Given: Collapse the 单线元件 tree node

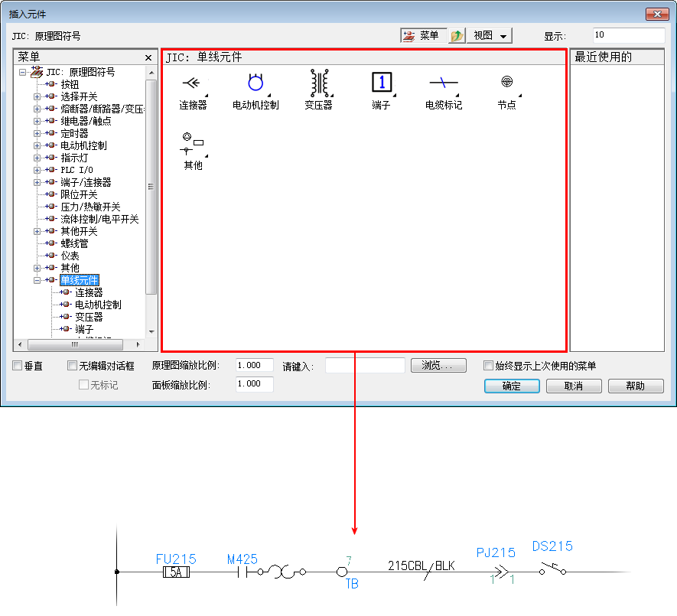Looking at the screenshot, I should [x=37, y=280].
